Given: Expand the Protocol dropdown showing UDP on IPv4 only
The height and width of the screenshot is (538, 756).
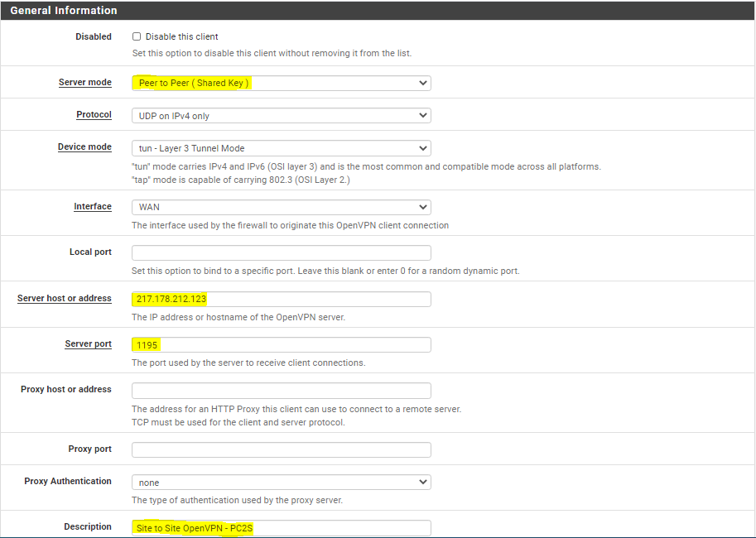Looking at the screenshot, I should tap(281, 116).
